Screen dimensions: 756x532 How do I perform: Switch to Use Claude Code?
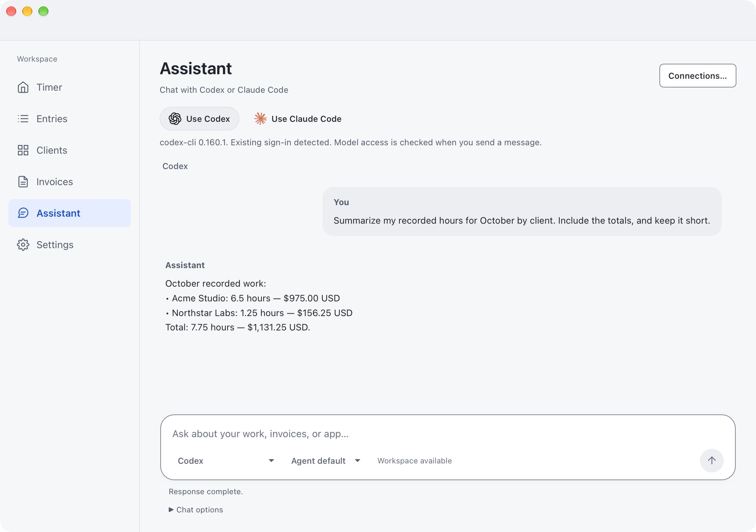point(297,119)
